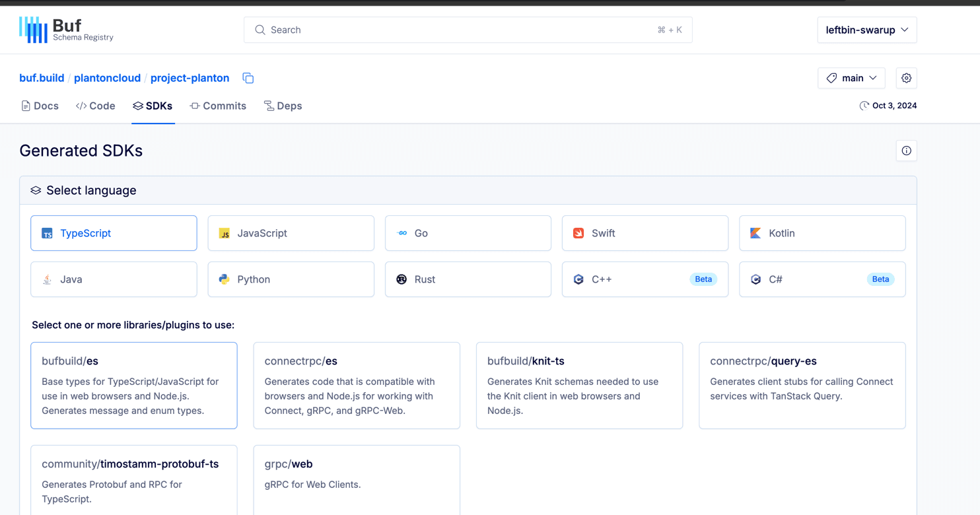Click the chevron arrow next to leftbin-swarup
Screen dimensions: 980x515
point(905,30)
